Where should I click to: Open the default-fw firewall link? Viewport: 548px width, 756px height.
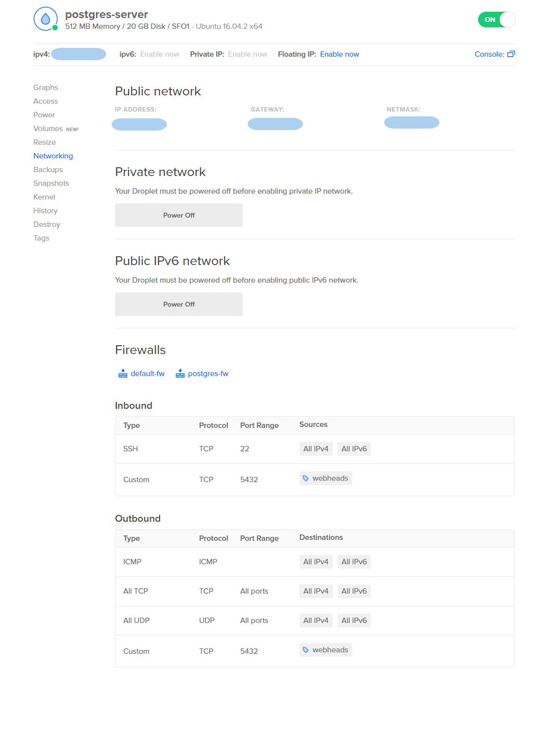147,374
